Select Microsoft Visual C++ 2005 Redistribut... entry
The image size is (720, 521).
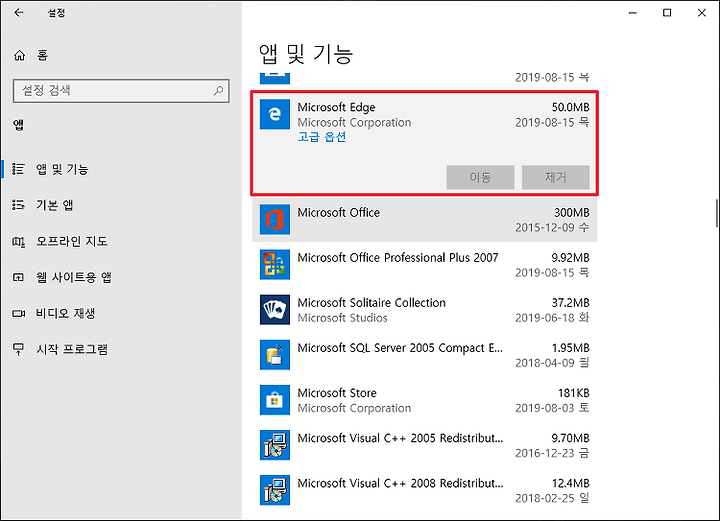click(425, 445)
